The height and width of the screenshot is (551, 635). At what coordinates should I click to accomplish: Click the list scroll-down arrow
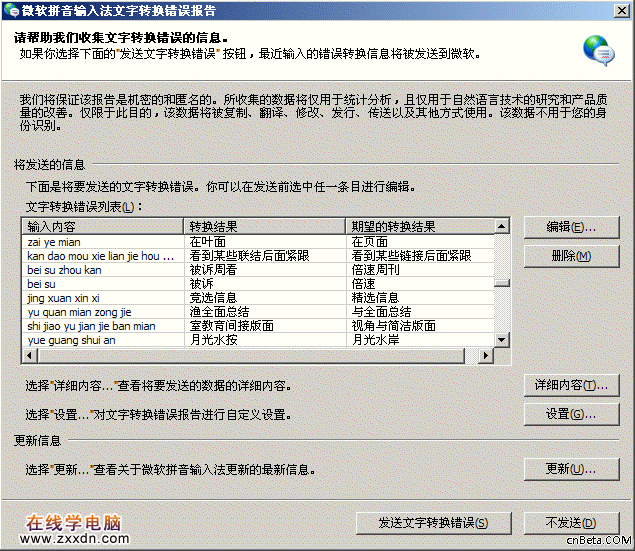coord(502,340)
